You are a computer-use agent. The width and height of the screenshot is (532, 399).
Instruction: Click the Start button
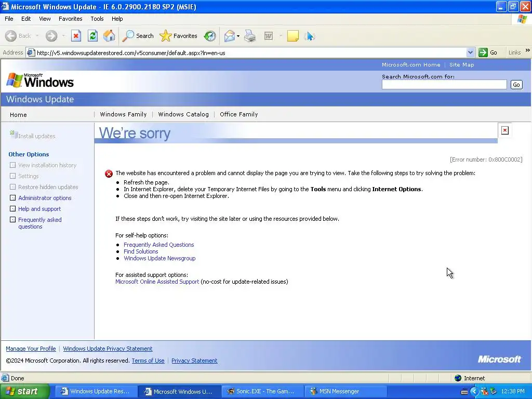pos(25,392)
